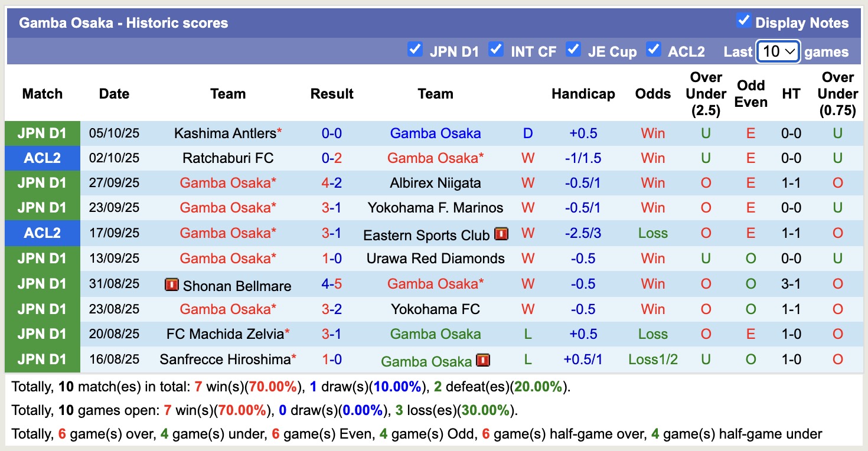
Task: Open the Ratchaburi FC team link
Action: [228, 158]
